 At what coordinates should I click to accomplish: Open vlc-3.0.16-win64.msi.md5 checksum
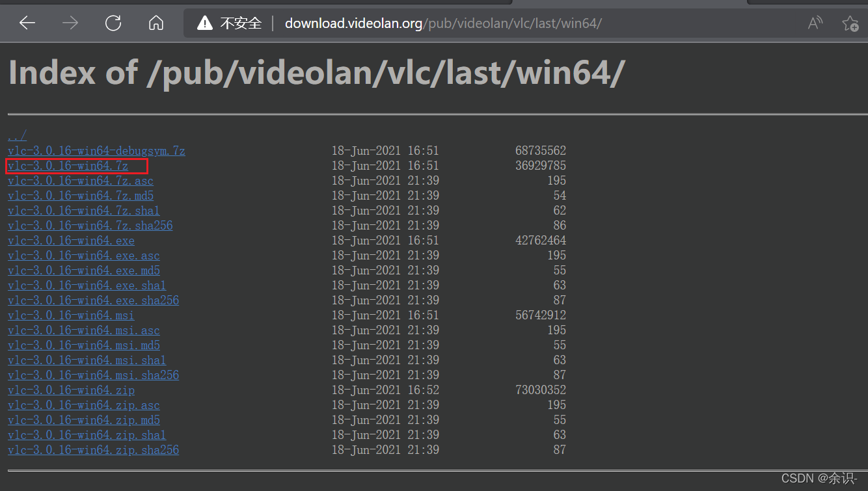83,345
